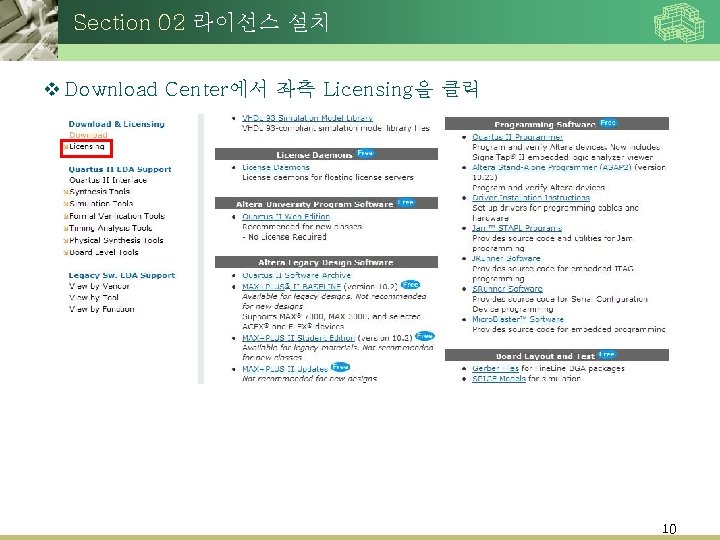Viewport: 720px width, 540px height.
Task: Open Gerber Files link
Action: tap(495, 368)
